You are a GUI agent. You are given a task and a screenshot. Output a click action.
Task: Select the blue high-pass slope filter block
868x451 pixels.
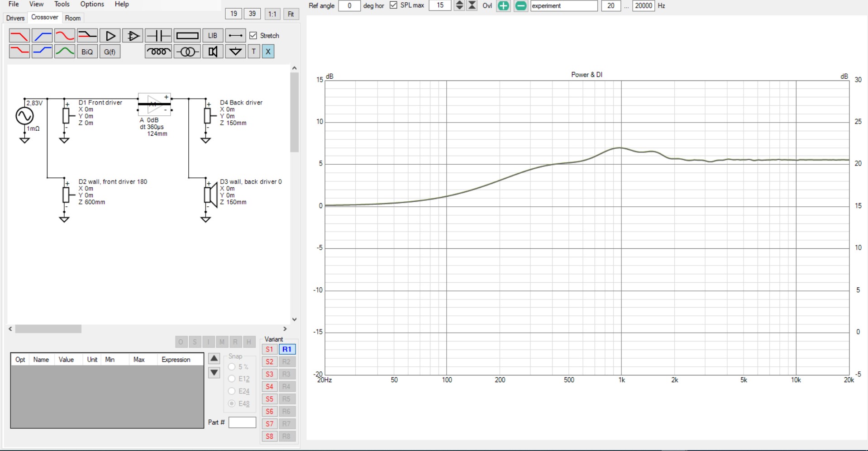(x=42, y=35)
